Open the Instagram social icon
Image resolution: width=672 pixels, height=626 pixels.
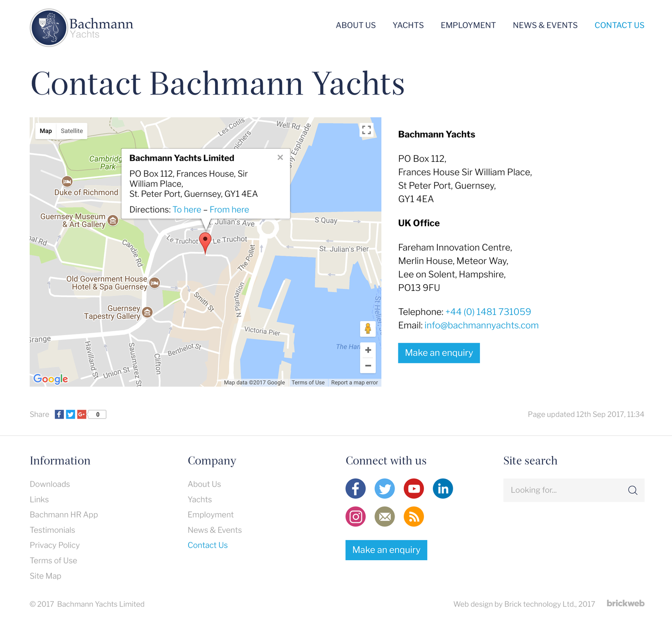click(356, 517)
